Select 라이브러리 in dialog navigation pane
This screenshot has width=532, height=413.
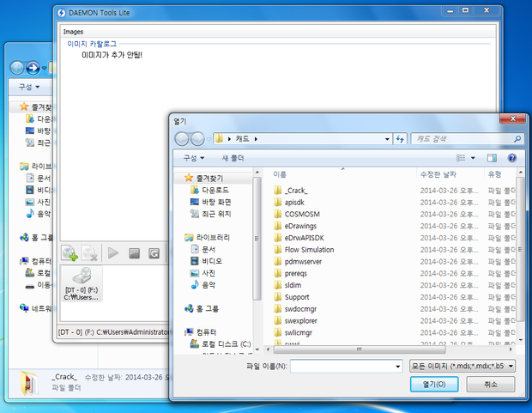pos(213,237)
